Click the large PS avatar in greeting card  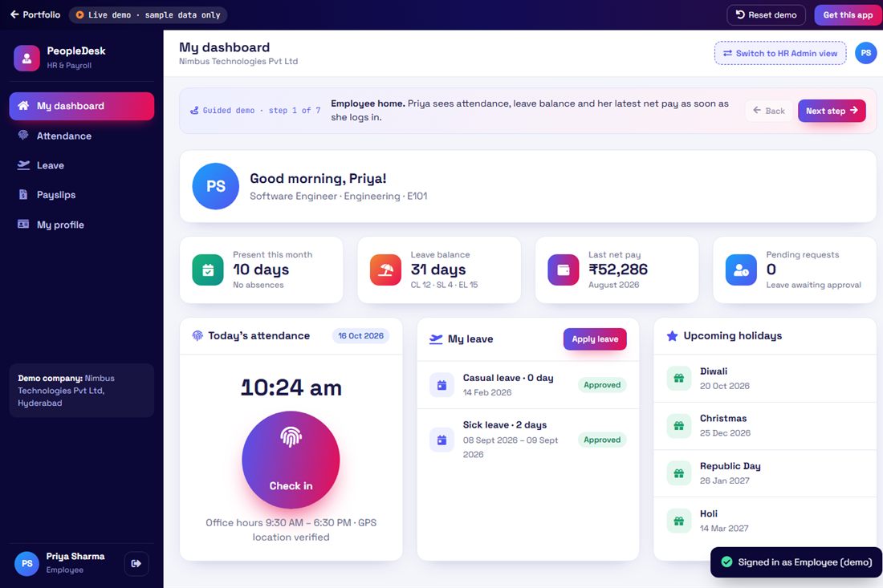pyautogui.click(x=216, y=186)
